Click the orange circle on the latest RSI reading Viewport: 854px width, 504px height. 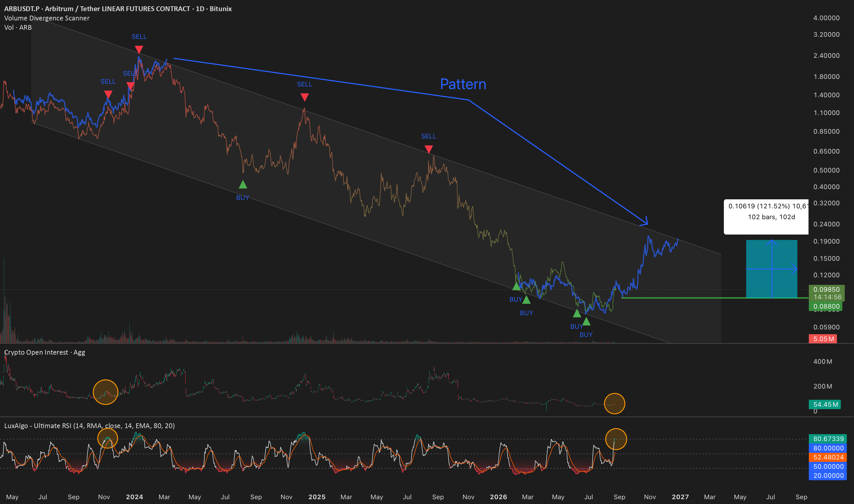(x=616, y=439)
